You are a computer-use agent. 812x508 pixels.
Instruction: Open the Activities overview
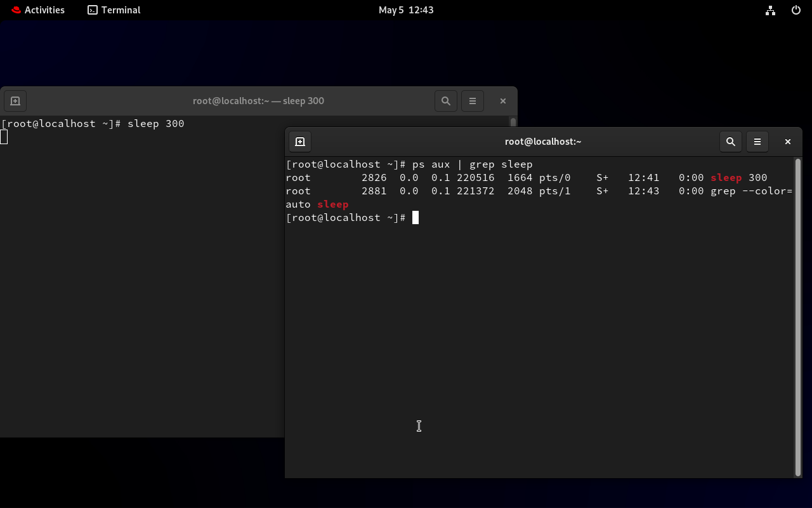pos(38,10)
